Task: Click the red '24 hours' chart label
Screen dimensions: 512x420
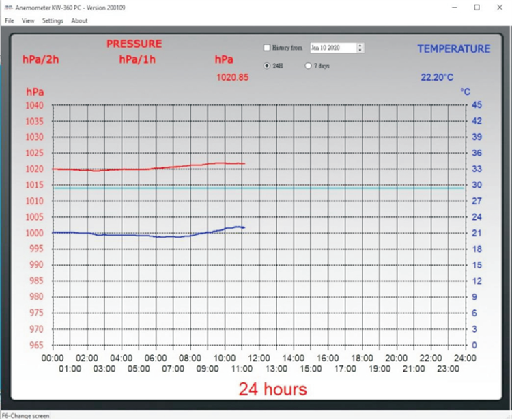Action: point(272,389)
